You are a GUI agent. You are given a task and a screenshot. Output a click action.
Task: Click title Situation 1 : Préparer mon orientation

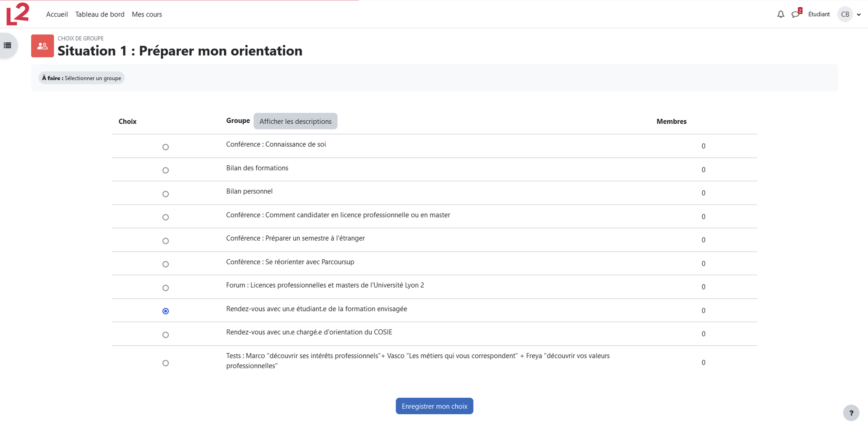(x=180, y=51)
